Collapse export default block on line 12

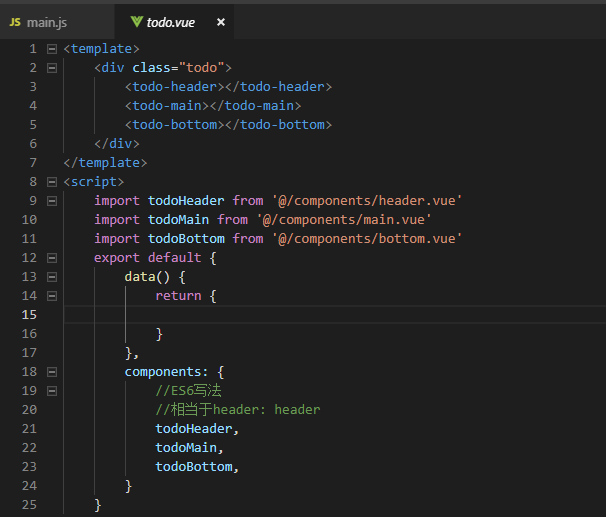click(x=52, y=258)
